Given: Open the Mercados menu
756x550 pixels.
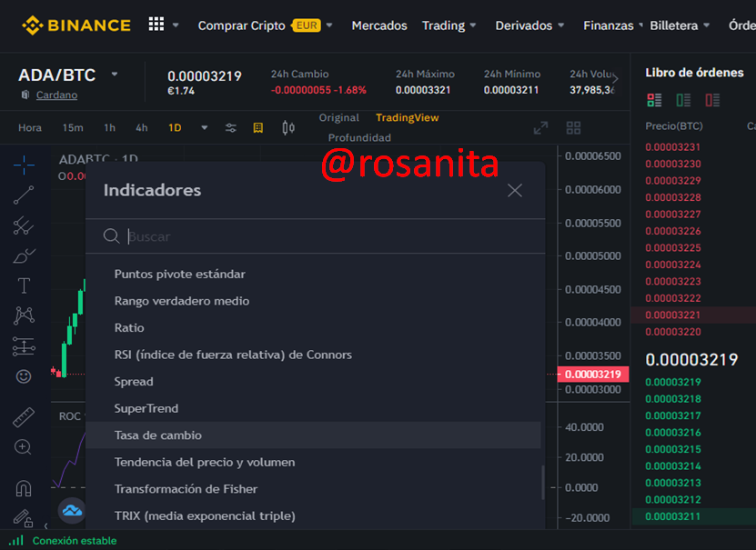Looking at the screenshot, I should coord(379,25).
